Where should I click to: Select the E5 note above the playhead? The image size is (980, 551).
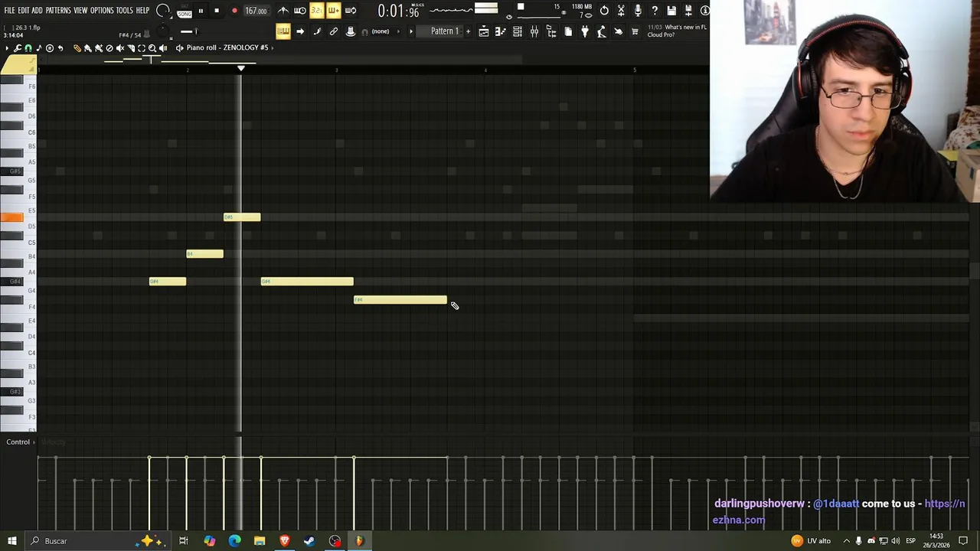242,217
